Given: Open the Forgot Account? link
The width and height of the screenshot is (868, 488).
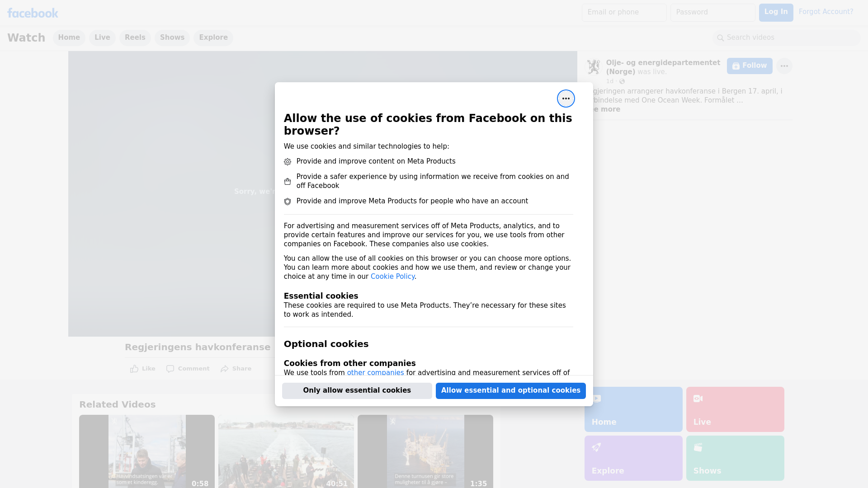Looking at the screenshot, I should coord(826,12).
